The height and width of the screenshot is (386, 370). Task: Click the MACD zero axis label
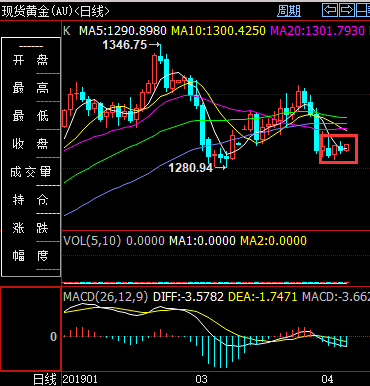coord(53,337)
